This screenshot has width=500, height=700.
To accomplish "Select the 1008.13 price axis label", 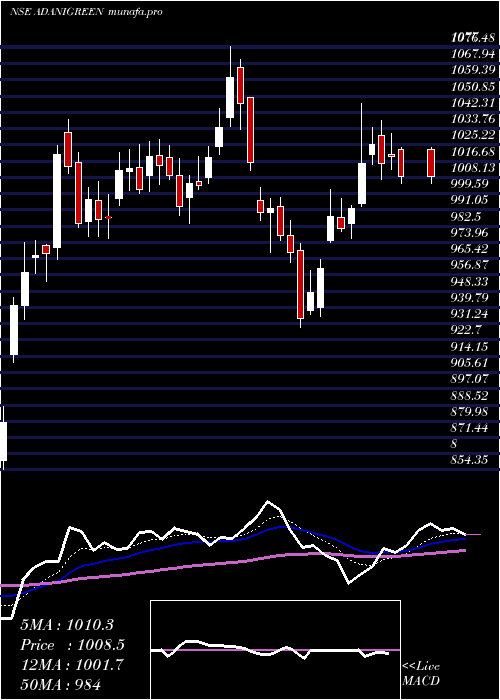I will [472, 167].
